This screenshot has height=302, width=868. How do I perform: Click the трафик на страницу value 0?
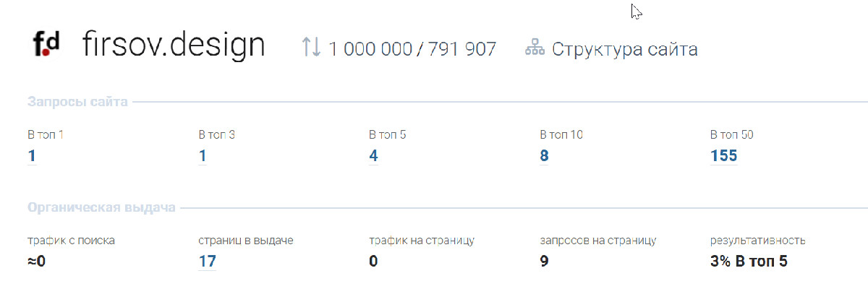point(373,261)
